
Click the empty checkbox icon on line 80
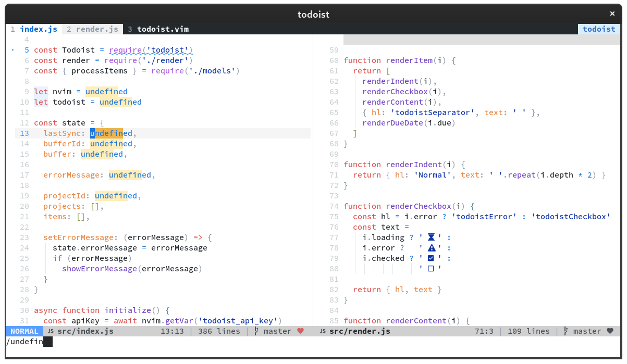coord(431,269)
